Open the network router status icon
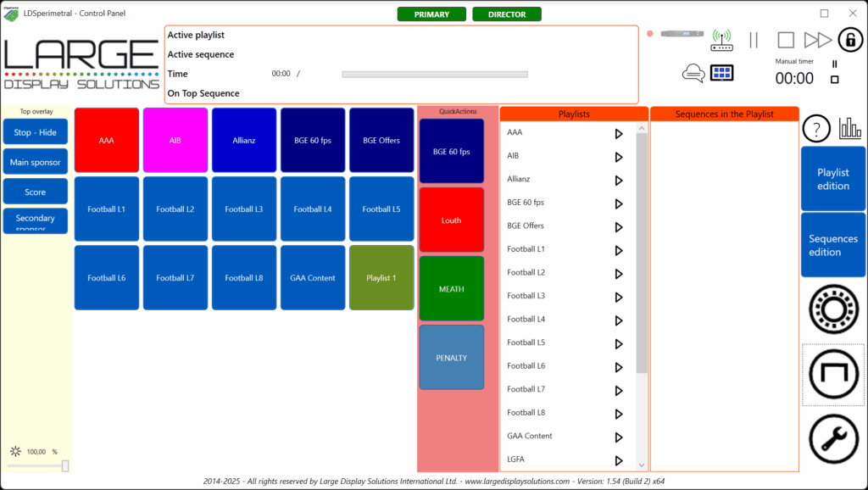This screenshot has height=490, width=868. click(721, 40)
